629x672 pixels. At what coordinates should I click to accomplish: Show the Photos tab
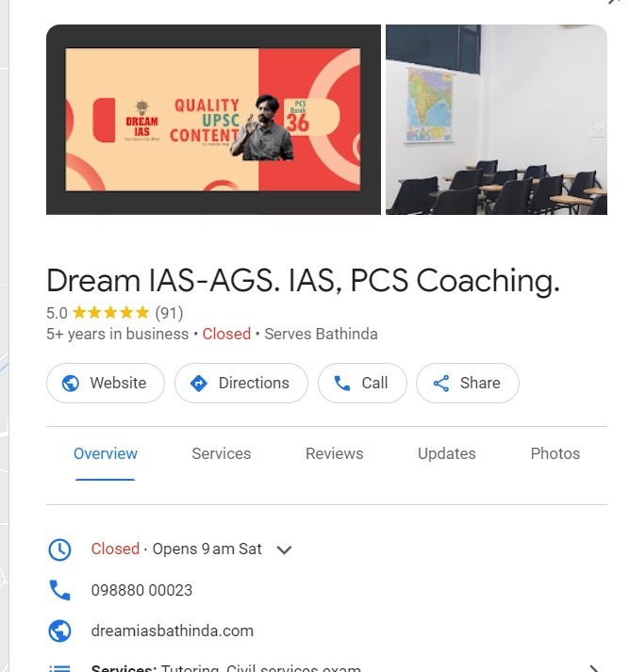[555, 454]
